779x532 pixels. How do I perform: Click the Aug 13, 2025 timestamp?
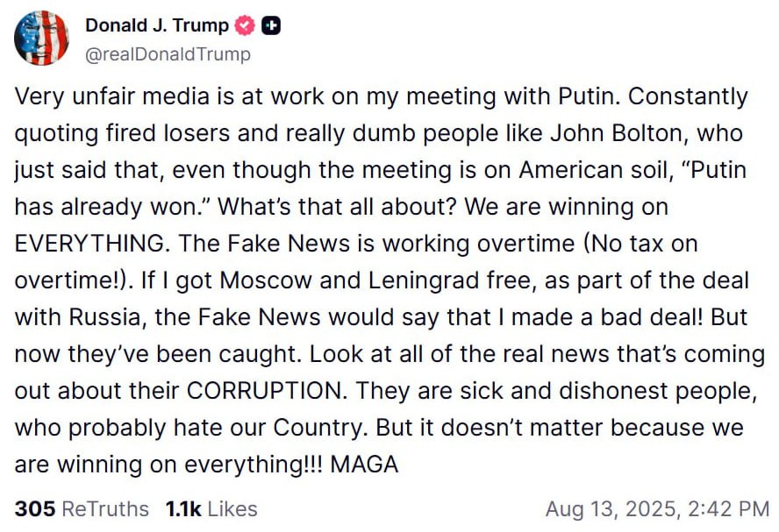[x=656, y=508]
